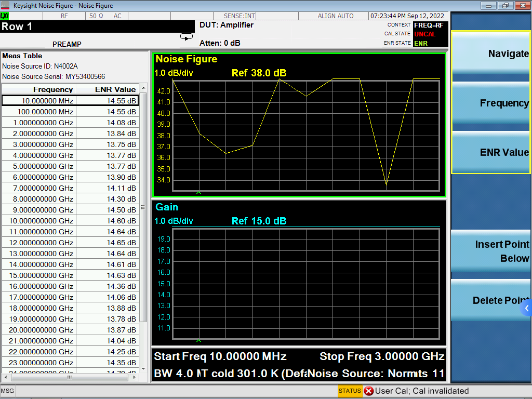Select the 10.000000 MHz frequency cell
The image size is (532, 399).
[x=39, y=101]
